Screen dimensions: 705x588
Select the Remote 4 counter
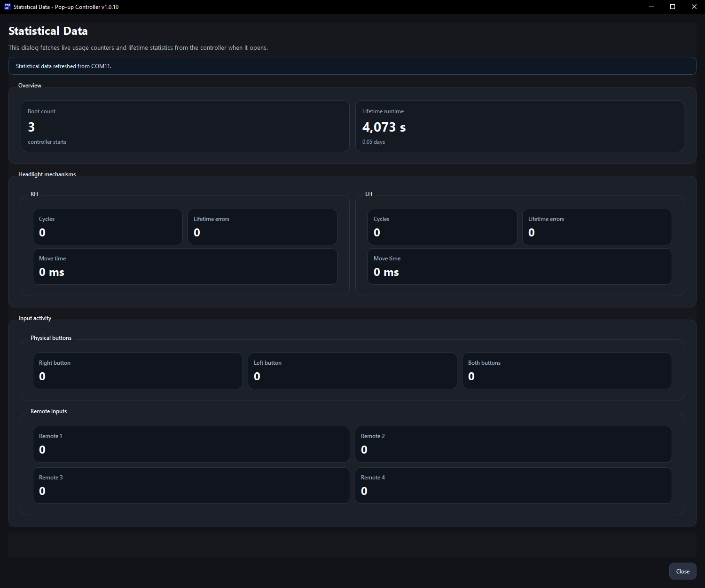point(513,486)
